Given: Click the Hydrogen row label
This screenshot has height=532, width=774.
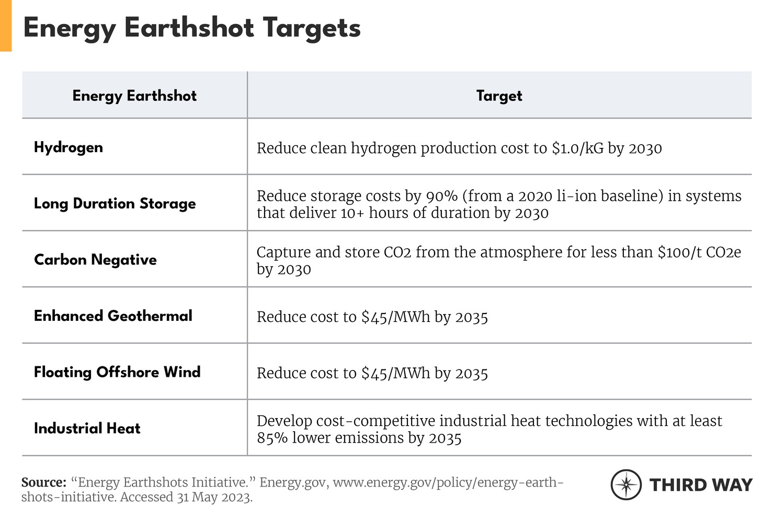Looking at the screenshot, I should 69,147.
